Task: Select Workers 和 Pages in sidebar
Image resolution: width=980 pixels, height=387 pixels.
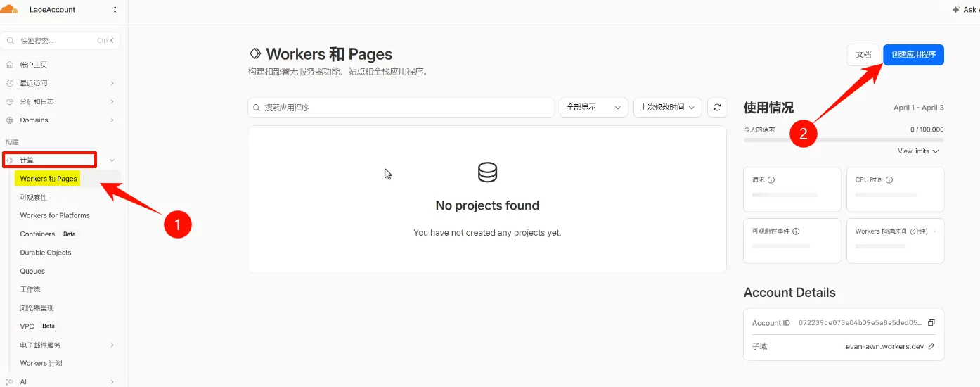Action: coord(49,179)
